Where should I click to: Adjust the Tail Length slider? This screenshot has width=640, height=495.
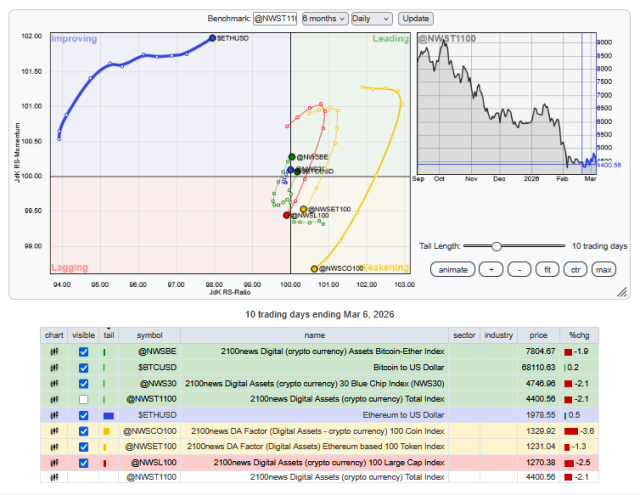[x=497, y=246]
